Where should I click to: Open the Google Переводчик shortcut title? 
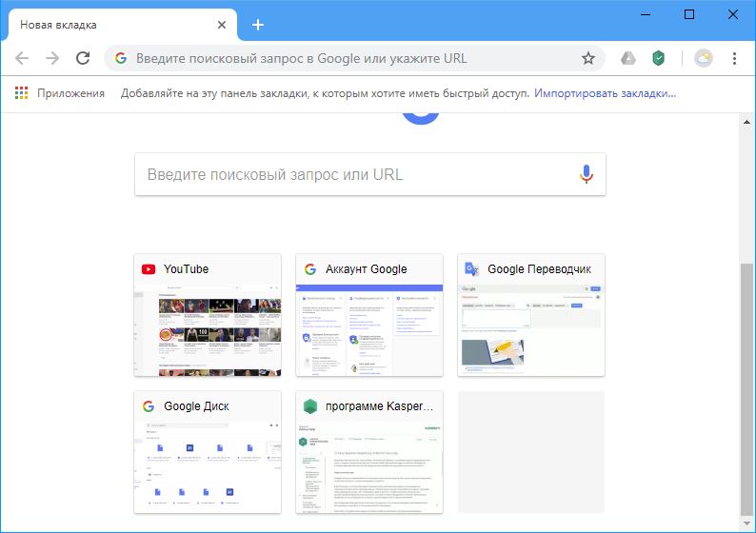[x=539, y=269]
